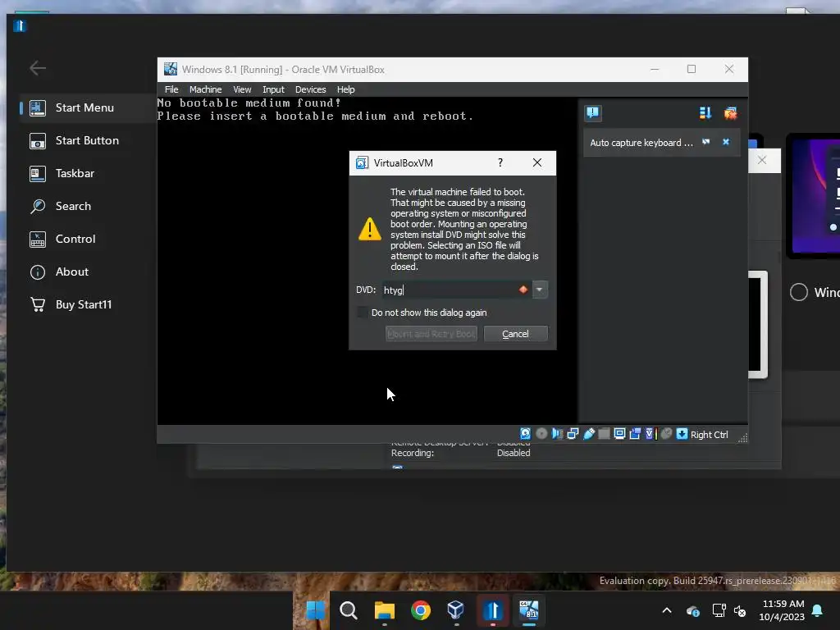Click hard disk activity status icon

526,434
